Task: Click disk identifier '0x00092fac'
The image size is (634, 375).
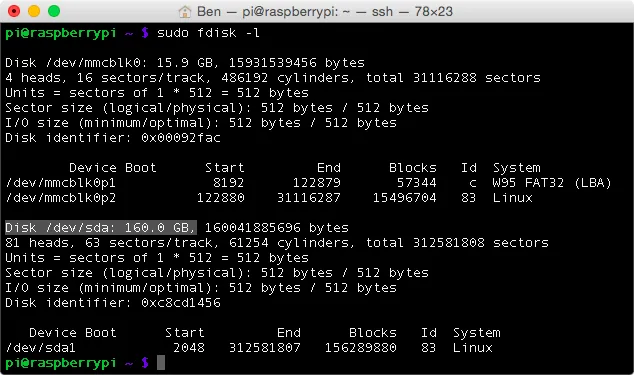Action: [181, 138]
